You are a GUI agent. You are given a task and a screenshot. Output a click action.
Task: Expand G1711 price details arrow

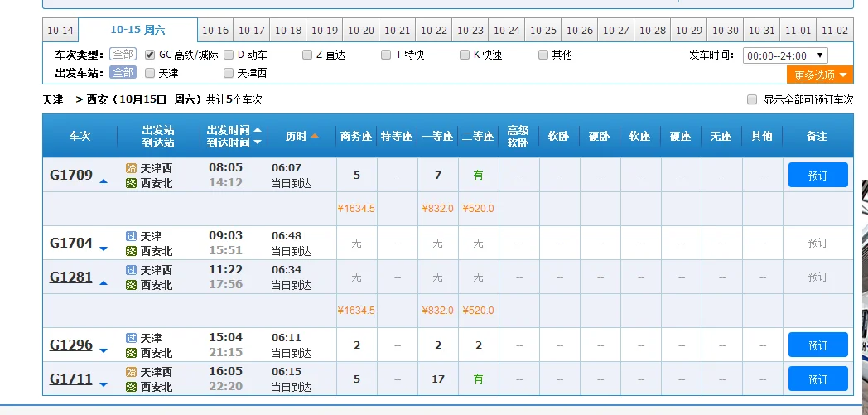[104, 384]
